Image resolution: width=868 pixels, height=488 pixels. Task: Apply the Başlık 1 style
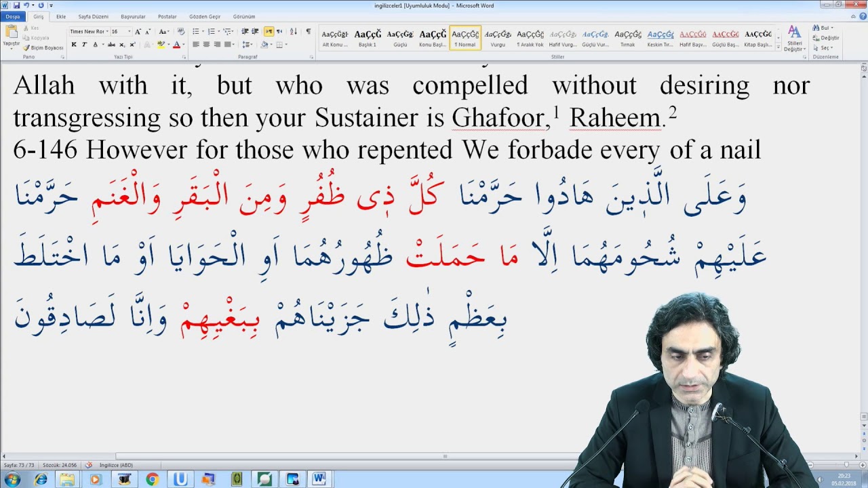[x=368, y=38]
